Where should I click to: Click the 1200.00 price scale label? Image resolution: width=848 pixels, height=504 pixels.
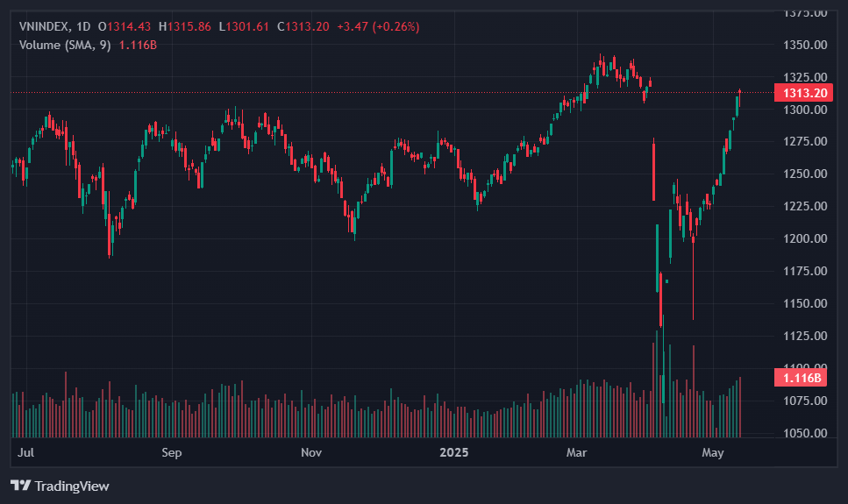click(805, 238)
